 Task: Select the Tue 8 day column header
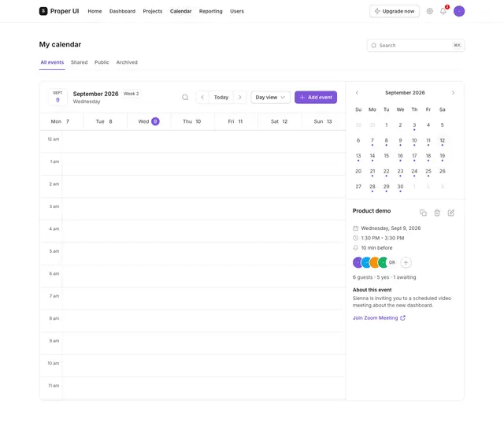(x=104, y=121)
